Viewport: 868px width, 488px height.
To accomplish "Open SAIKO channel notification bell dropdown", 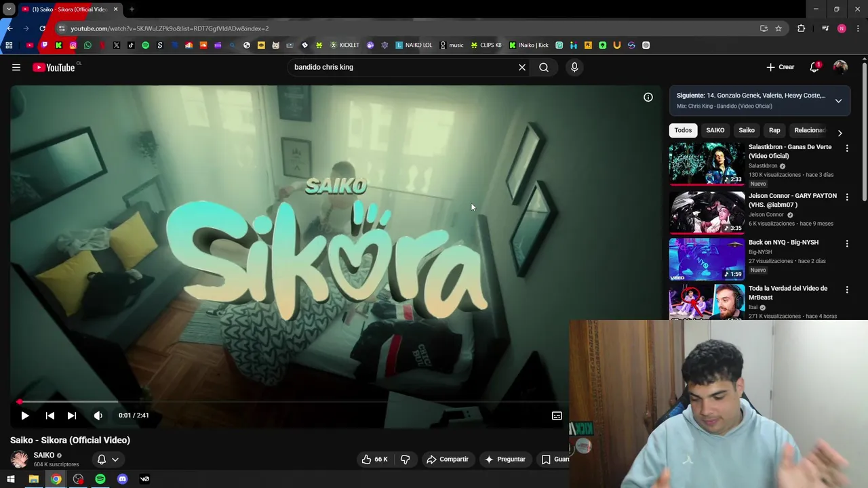I will coord(108,459).
